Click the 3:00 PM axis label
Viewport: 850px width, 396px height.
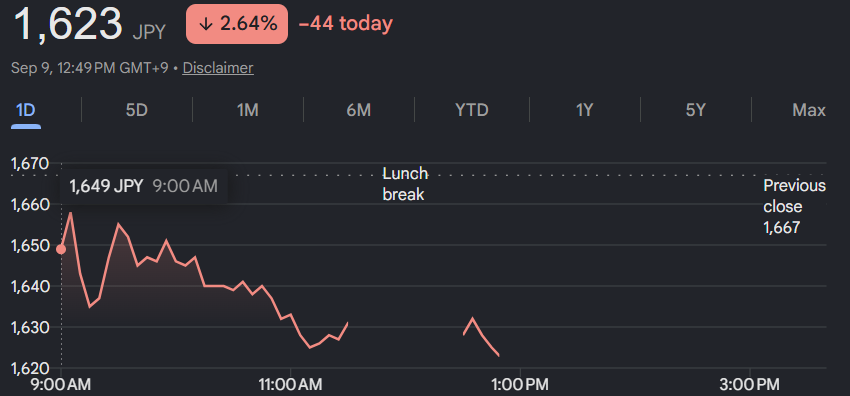[x=751, y=385]
